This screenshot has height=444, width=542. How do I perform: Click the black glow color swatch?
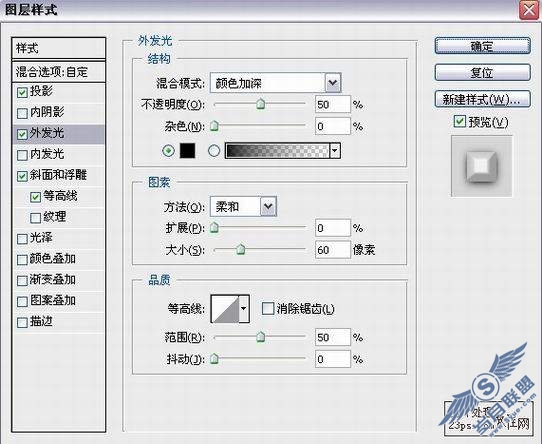[x=187, y=151]
